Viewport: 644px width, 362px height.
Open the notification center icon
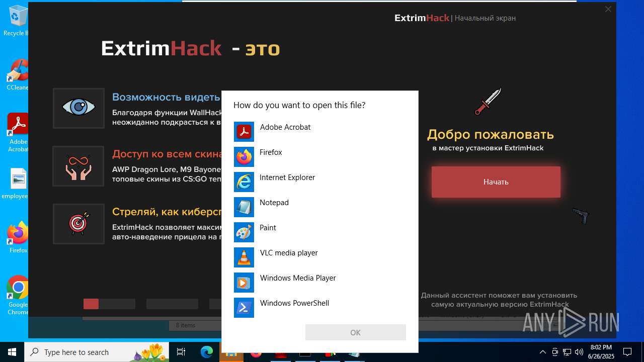click(627, 352)
